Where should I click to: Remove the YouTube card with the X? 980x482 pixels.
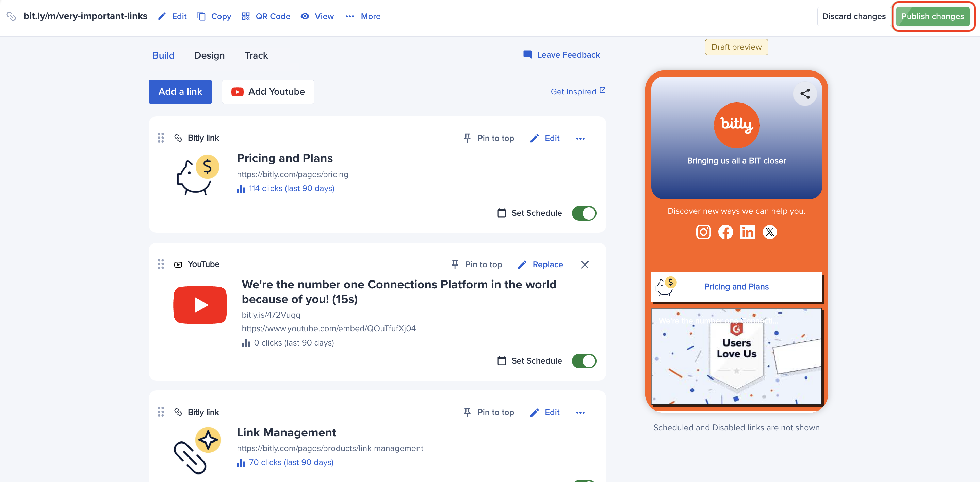coord(585,264)
